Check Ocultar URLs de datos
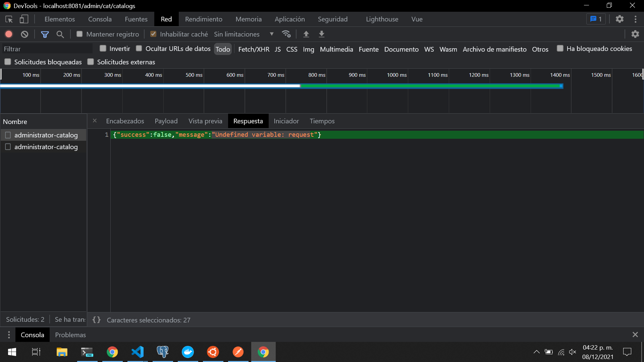Image resolution: width=644 pixels, height=362 pixels. click(139, 48)
